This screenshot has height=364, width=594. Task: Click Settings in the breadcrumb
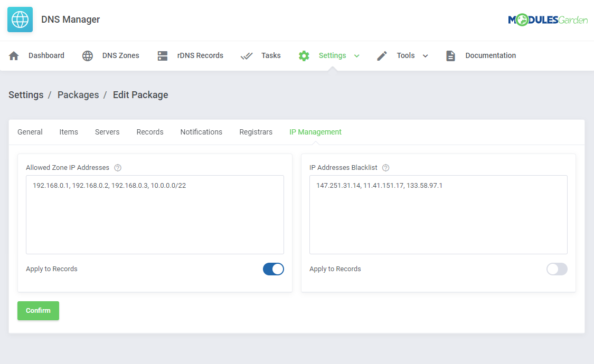[26, 95]
